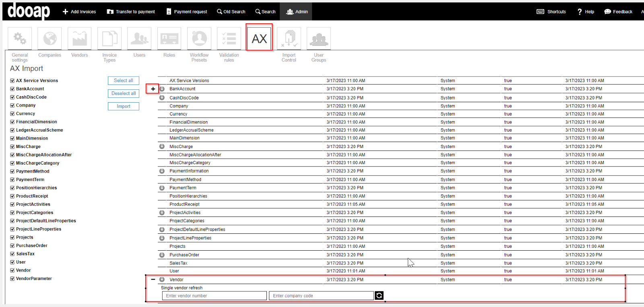The width and height of the screenshot is (644, 307).
Task: Click the round icon beside CashDiscCode row
Action: coord(162,97)
